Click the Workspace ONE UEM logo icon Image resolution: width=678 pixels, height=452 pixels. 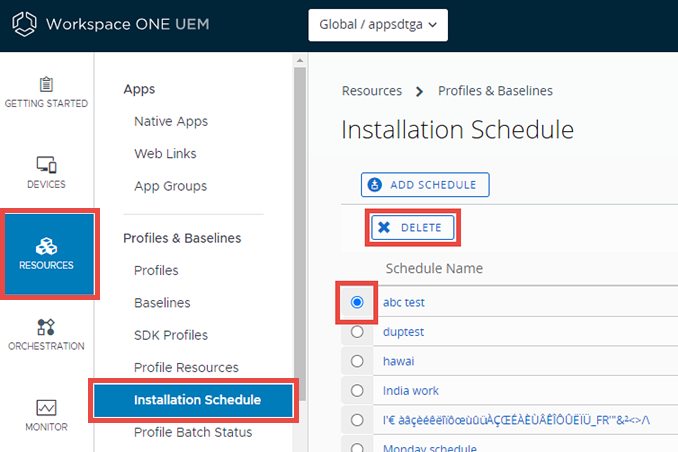click(24, 24)
